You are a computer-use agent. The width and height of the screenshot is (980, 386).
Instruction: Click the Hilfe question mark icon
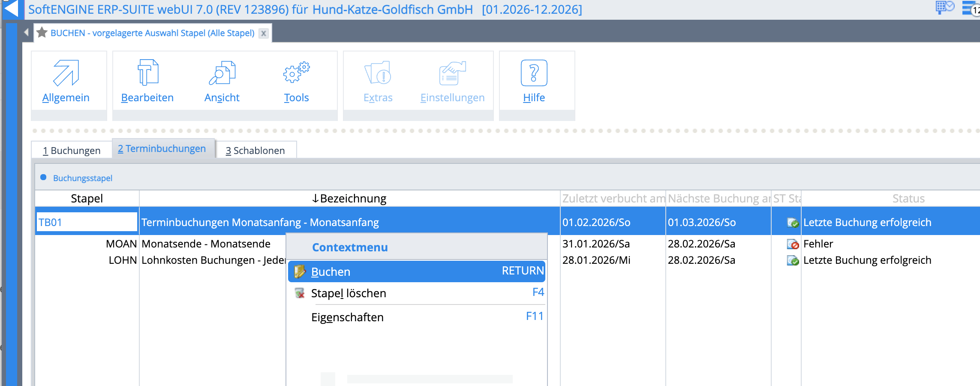(x=534, y=73)
